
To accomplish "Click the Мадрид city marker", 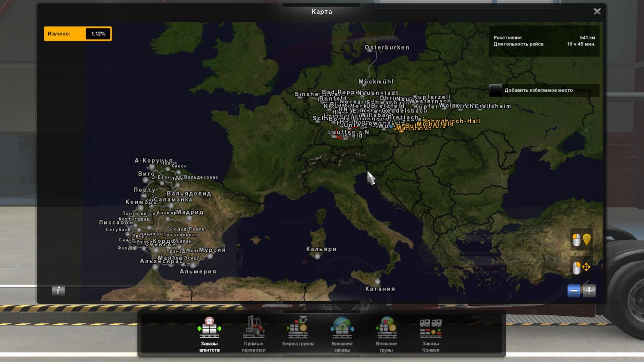I will 189,218.
